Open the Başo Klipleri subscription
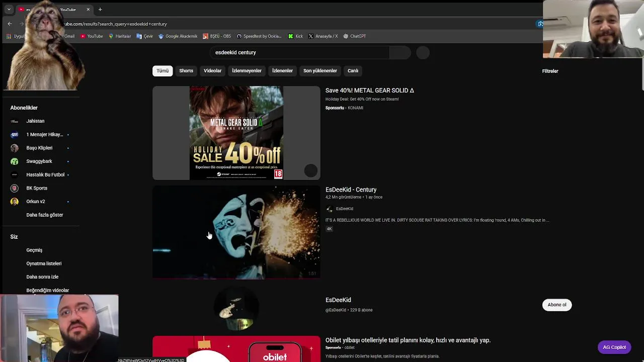The height and width of the screenshot is (362, 644). pos(40,148)
